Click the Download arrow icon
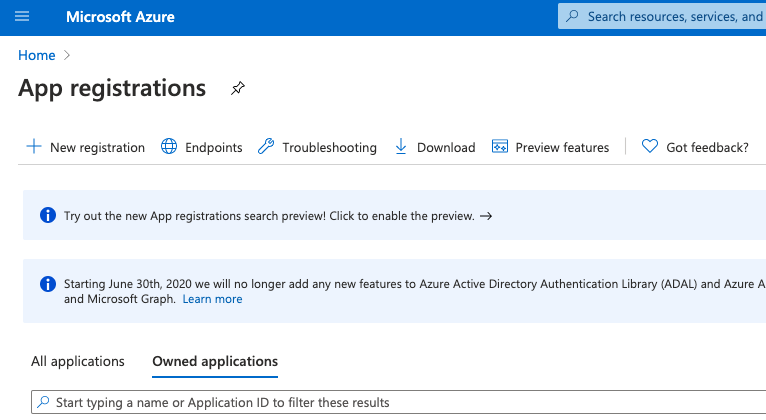 (x=401, y=147)
